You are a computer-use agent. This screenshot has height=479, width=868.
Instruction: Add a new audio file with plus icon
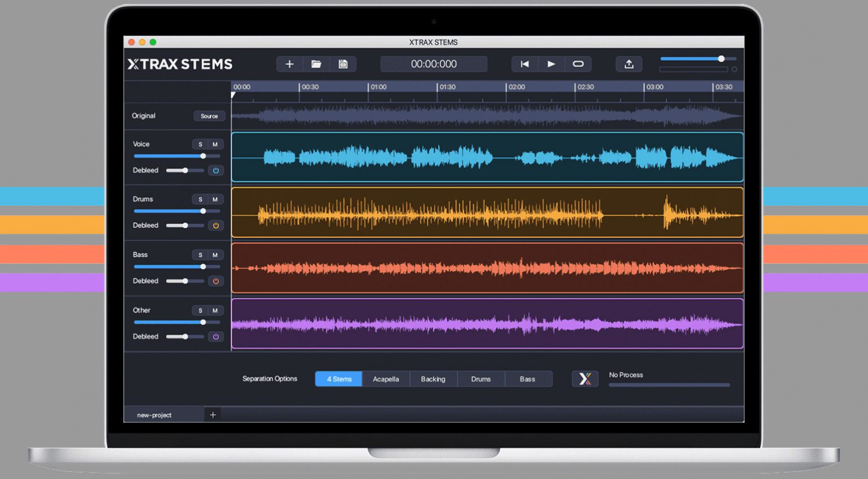pyautogui.click(x=289, y=64)
